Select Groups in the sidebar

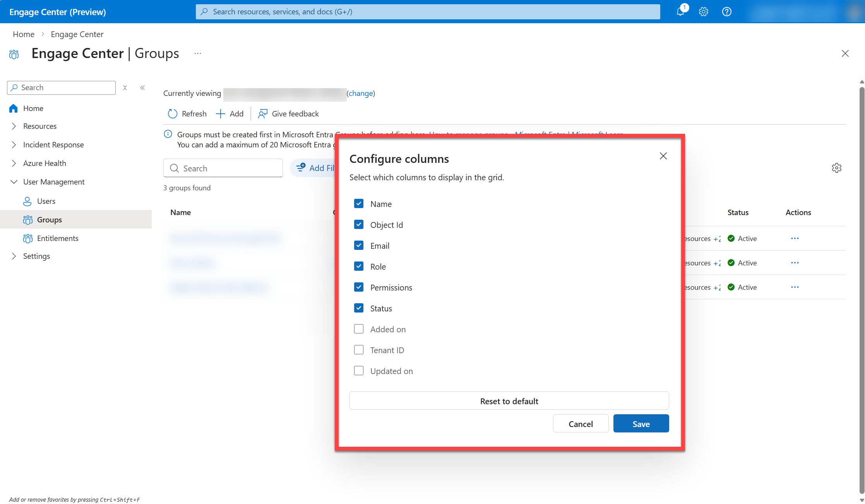[x=50, y=220]
